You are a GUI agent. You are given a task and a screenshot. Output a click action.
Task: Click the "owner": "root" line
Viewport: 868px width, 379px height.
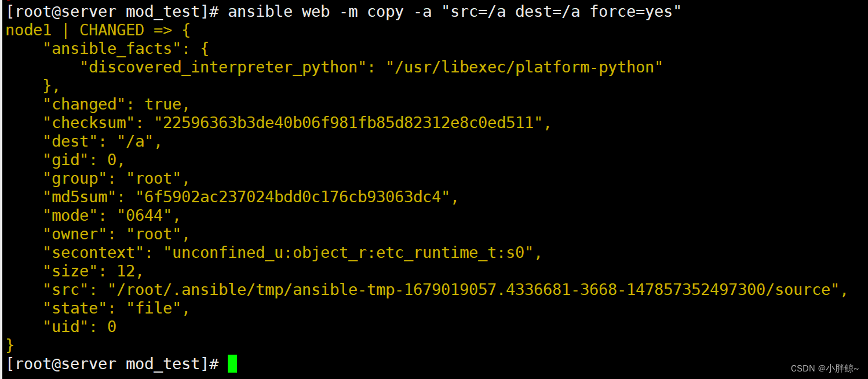[116, 234]
